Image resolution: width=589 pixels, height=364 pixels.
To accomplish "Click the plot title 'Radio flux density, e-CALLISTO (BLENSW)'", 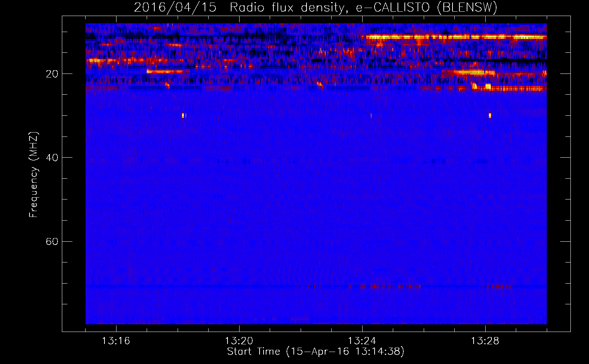I will (x=363, y=8).
